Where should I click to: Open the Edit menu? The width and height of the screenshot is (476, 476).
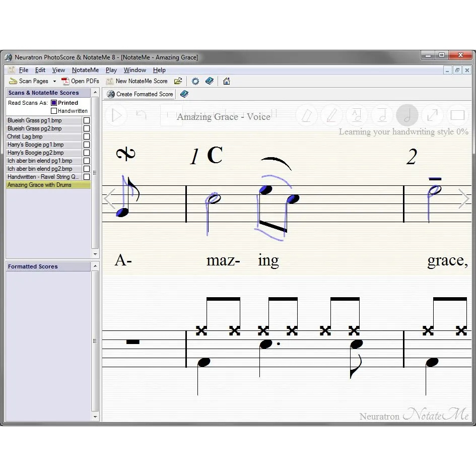40,70
